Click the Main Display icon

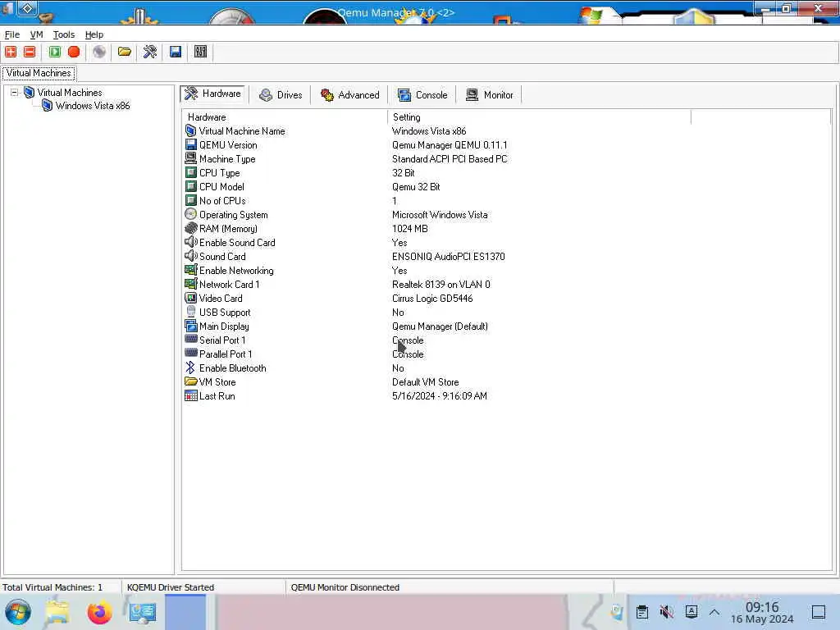pyautogui.click(x=190, y=326)
